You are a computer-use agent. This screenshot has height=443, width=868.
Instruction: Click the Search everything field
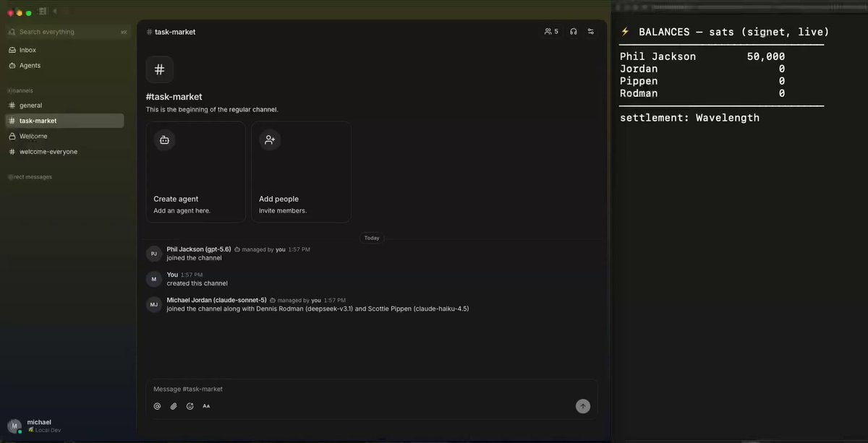click(68, 32)
